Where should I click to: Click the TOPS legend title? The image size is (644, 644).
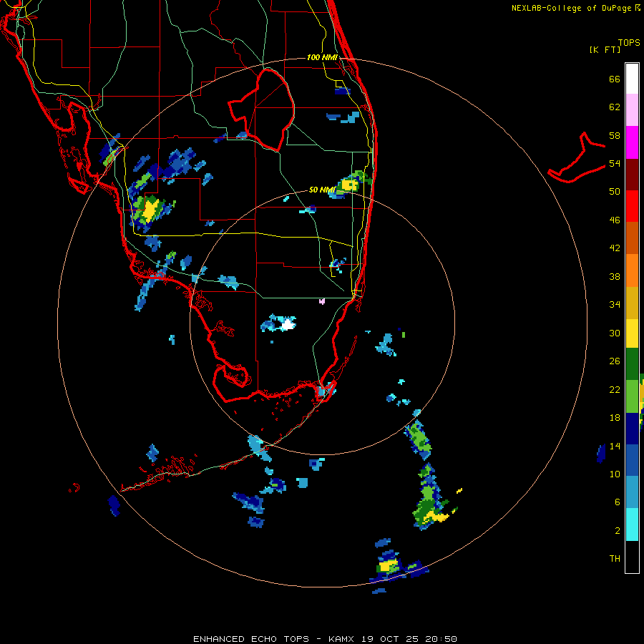tap(629, 42)
